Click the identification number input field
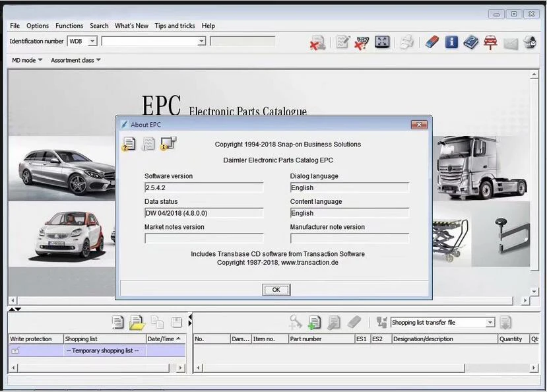This screenshot has height=392, width=547. coord(150,41)
